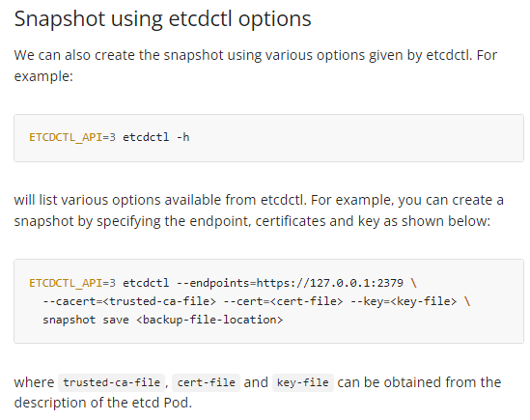
Task: Click the --cacert=<trusted-ca-file> option
Action: [129, 301]
